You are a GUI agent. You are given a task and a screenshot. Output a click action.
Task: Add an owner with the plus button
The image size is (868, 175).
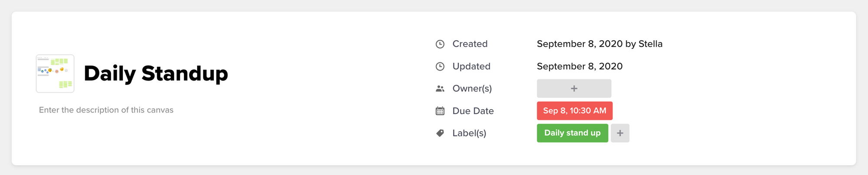[x=574, y=88]
